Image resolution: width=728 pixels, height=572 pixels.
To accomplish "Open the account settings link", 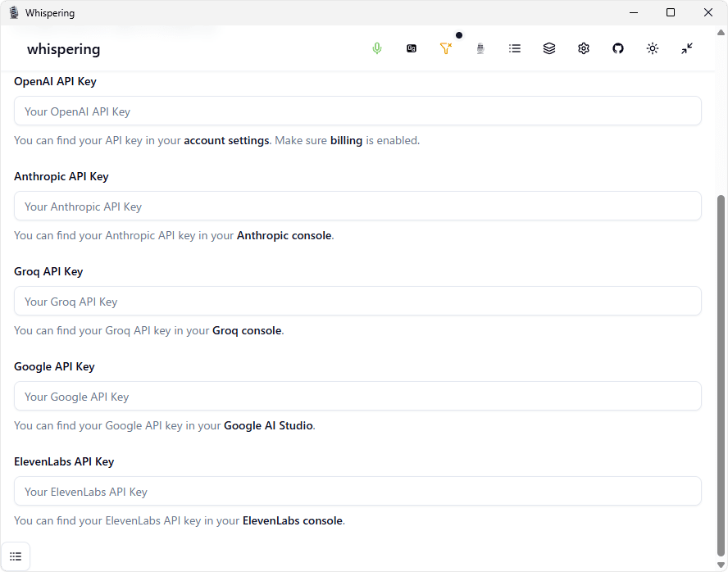I will point(226,141).
